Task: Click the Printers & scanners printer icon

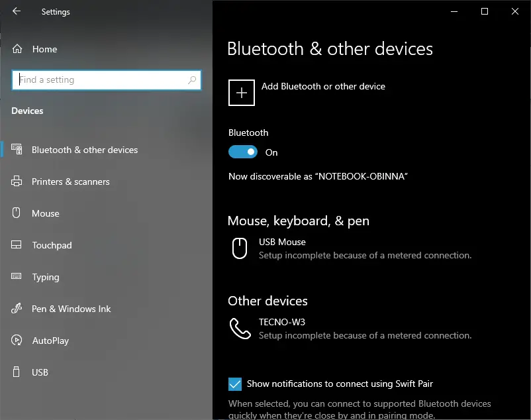Action: tap(17, 182)
